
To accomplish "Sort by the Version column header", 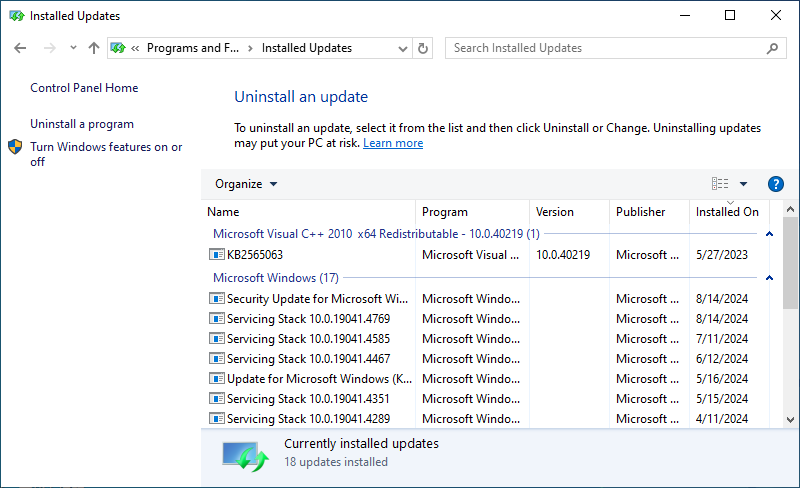I will pyautogui.click(x=569, y=212).
